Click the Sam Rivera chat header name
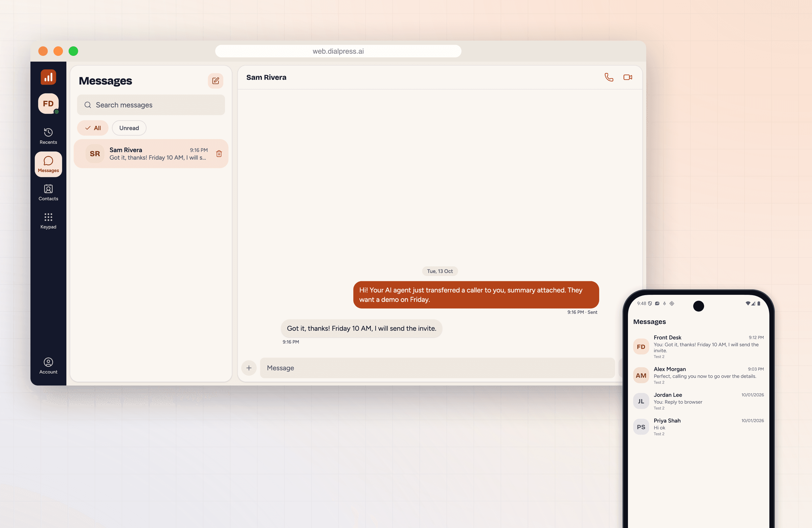 click(x=266, y=78)
